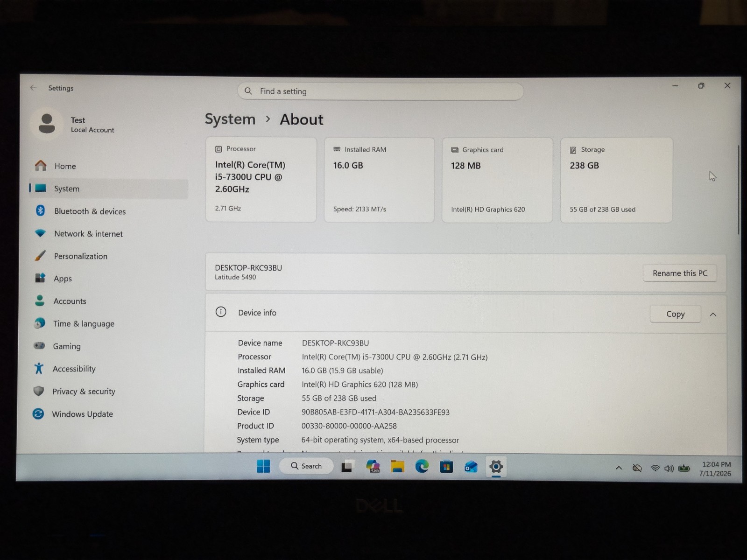Click the Accessibility figure icon
This screenshot has height=560, width=747.
[39, 368]
